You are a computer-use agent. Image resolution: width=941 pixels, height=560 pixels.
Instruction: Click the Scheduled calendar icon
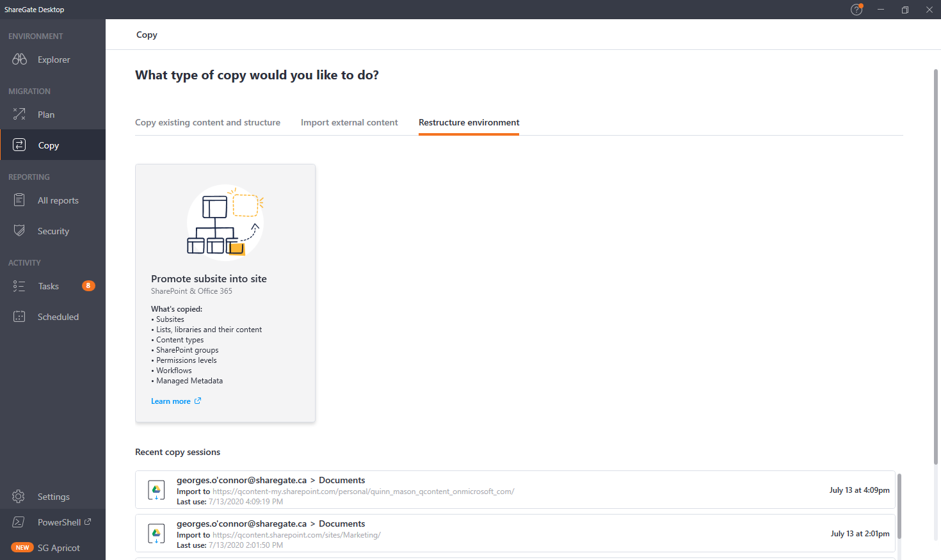[19, 316]
